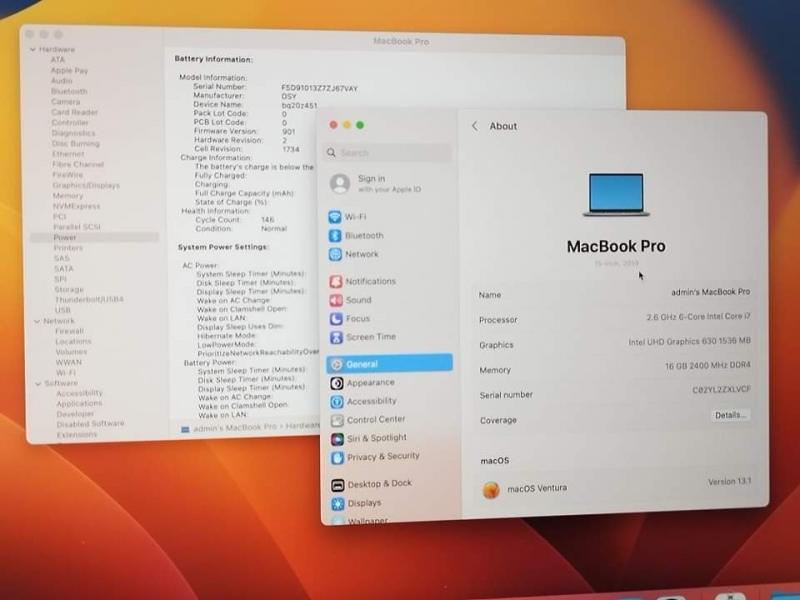Screen dimensions: 800x600
Task: Click the battery serial number F5D91013Z7ZJ67VAY
Action: pyautogui.click(x=319, y=88)
